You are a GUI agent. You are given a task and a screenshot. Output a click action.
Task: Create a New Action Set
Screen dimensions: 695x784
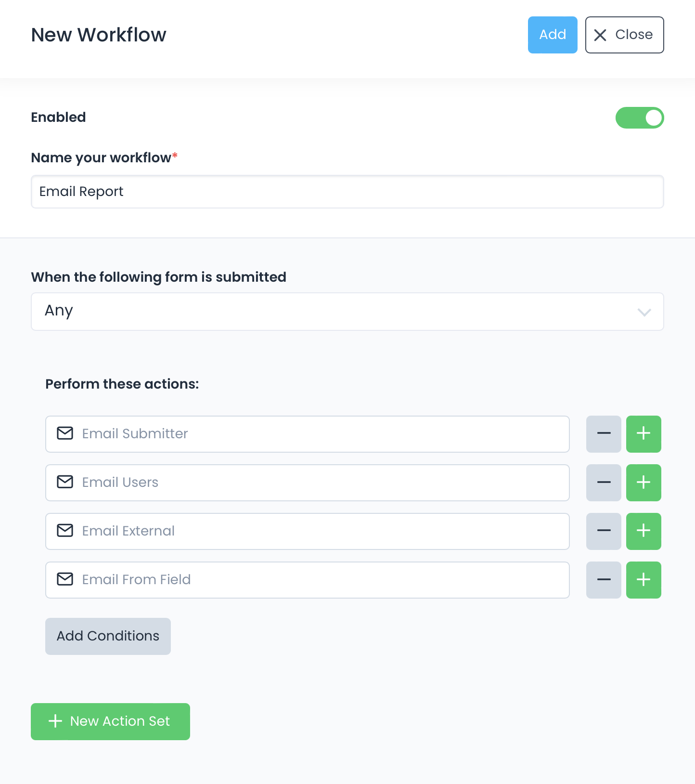point(110,721)
